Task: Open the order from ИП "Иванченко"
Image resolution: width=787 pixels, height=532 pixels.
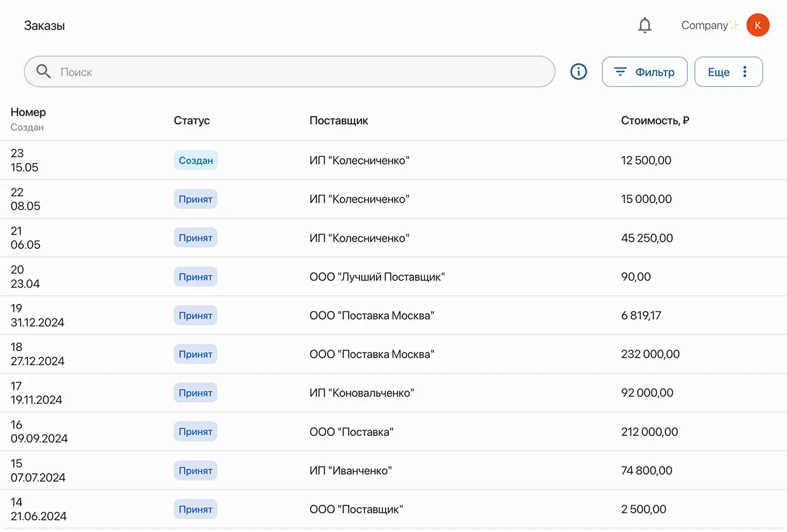Action: (x=350, y=470)
